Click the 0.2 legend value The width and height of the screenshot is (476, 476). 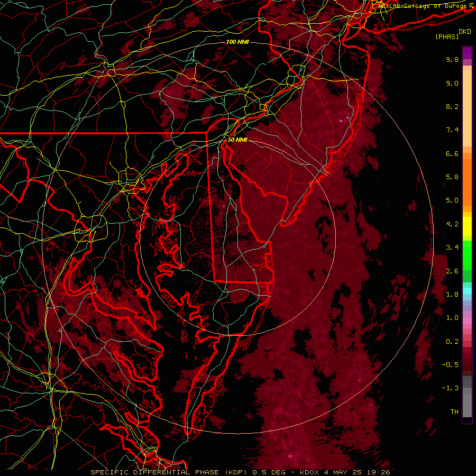[x=452, y=342]
